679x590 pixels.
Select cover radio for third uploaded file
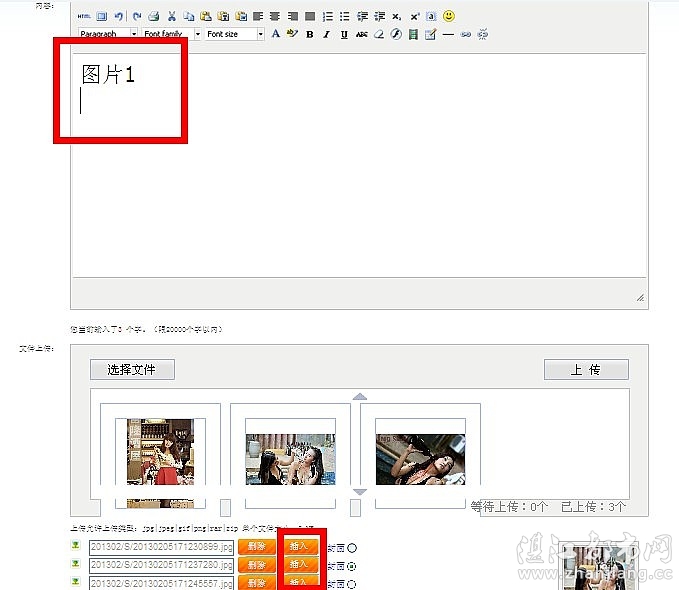(x=351, y=582)
